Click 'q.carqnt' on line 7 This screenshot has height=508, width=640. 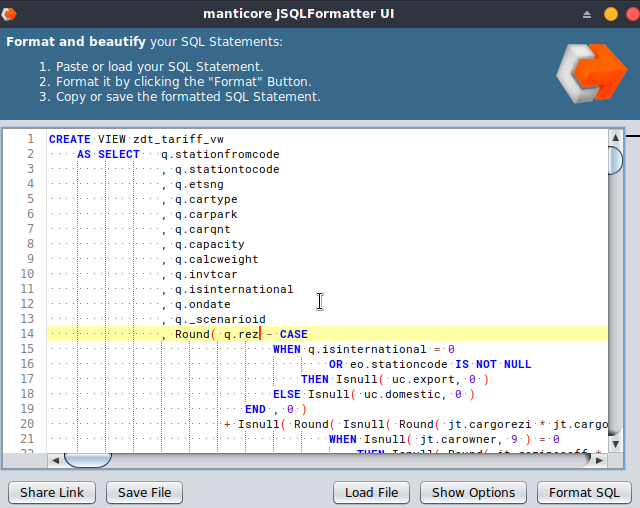(x=203, y=230)
